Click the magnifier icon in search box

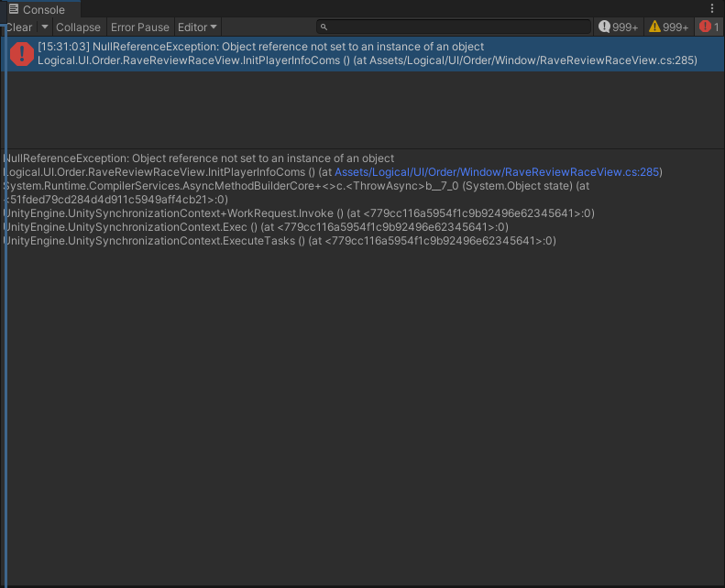pyautogui.click(x=324, y=27)
